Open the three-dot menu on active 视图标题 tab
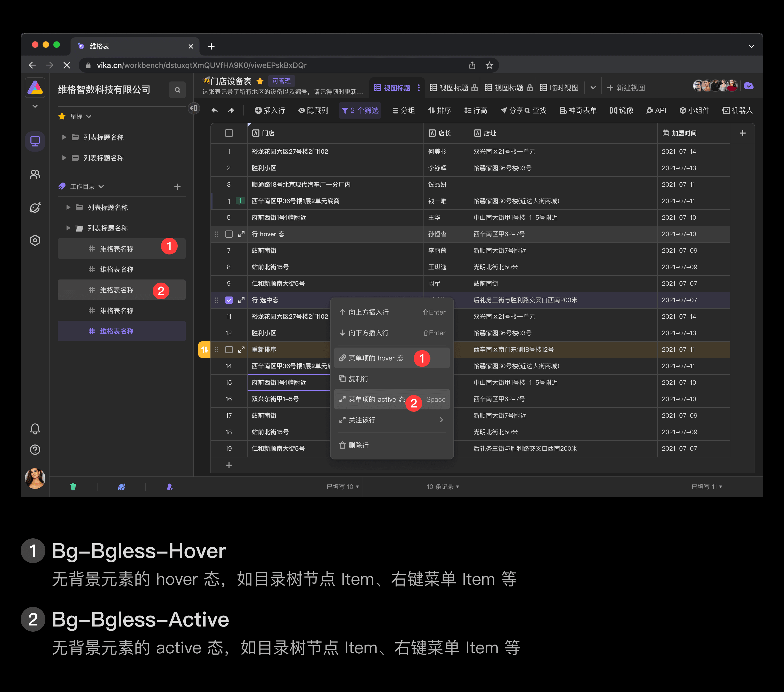 (x=419, y=88)
